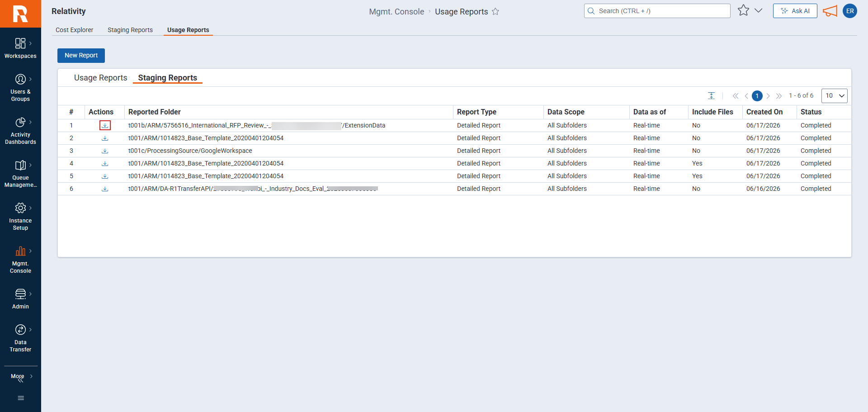868x412 pixels.
Task: Select page 1 in pagination
Action: (757, 96)
